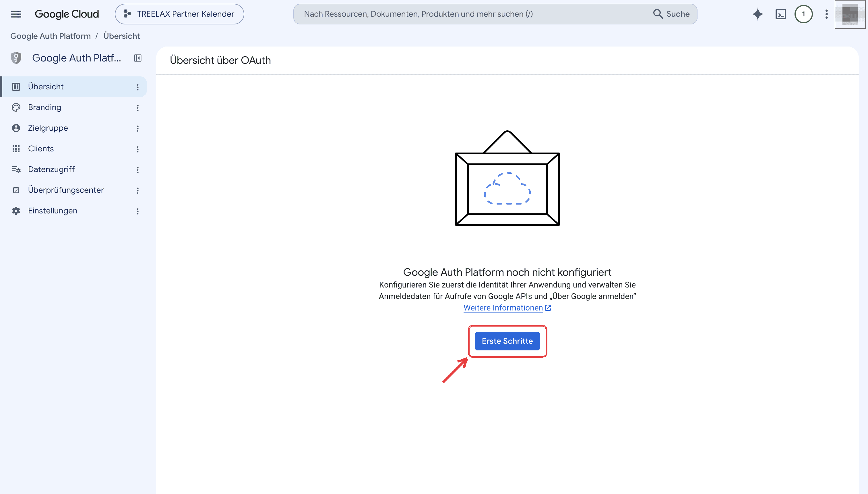Click the Erste Schritte button

(x=507, y=341)
